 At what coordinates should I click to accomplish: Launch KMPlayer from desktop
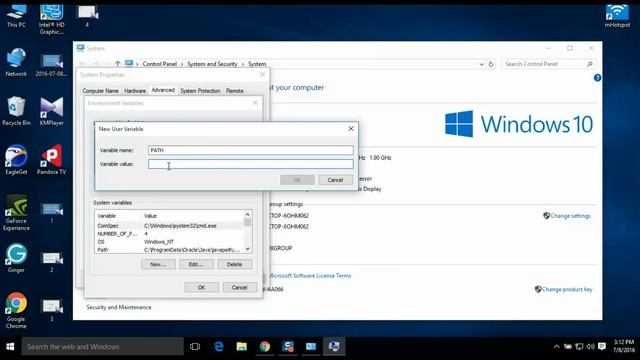[x=51, y=111]
